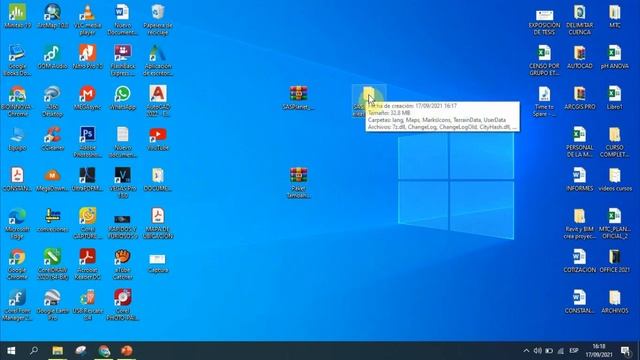Image resolution: width=640 pixels, height=360 pixels.
Task: Open Corel PHOTO-PAINT shortcut
Action: point(122,305)
